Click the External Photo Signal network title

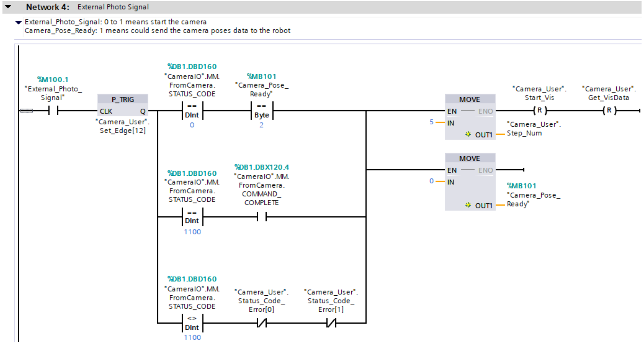point(113,7)
